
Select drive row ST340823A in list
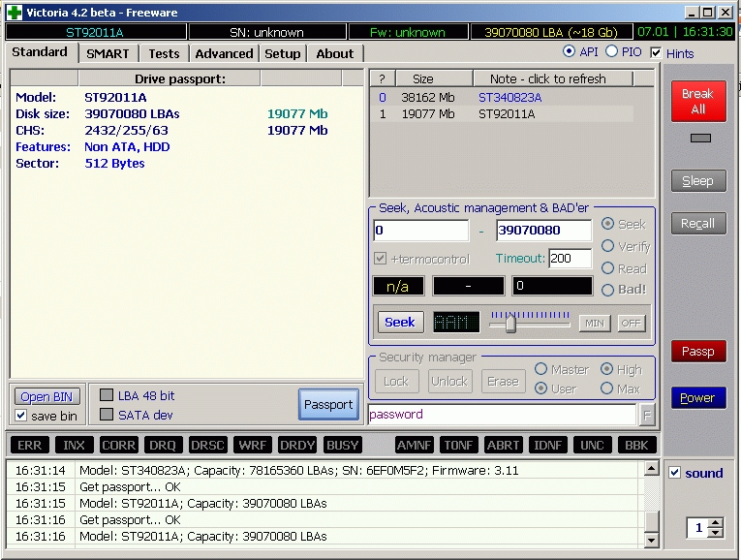tap(502, 98)
